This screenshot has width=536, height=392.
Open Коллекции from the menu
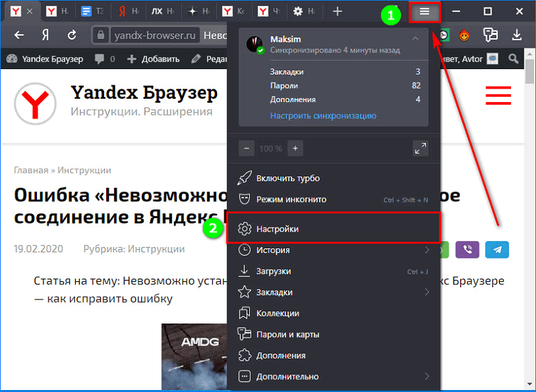333,313
